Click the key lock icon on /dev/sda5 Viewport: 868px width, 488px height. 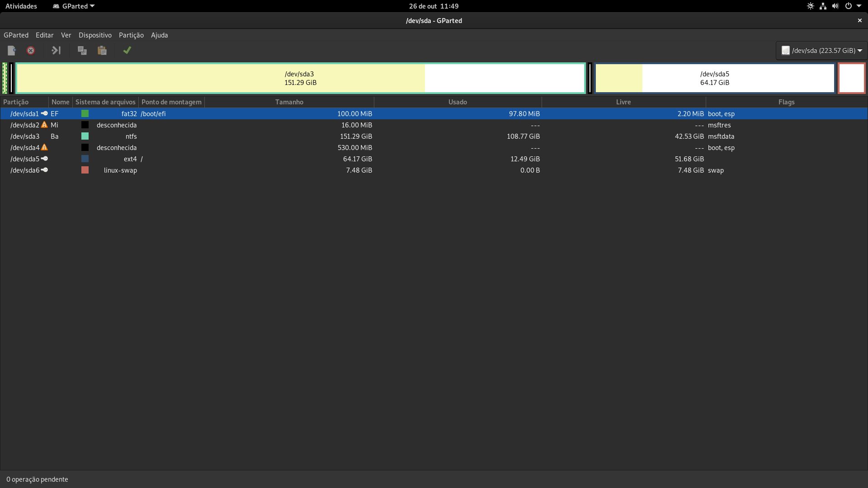pos(44,159)
